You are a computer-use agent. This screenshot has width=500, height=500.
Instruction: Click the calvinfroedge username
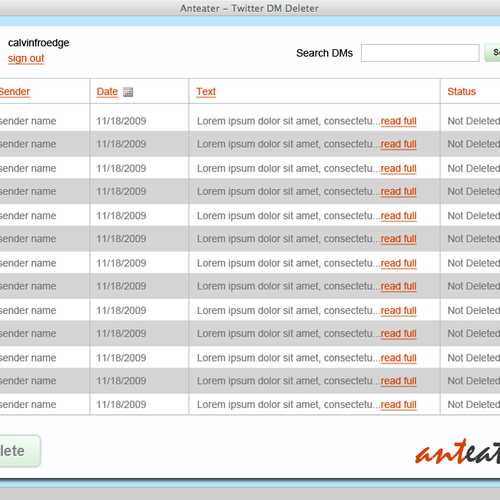click(39, 43)
